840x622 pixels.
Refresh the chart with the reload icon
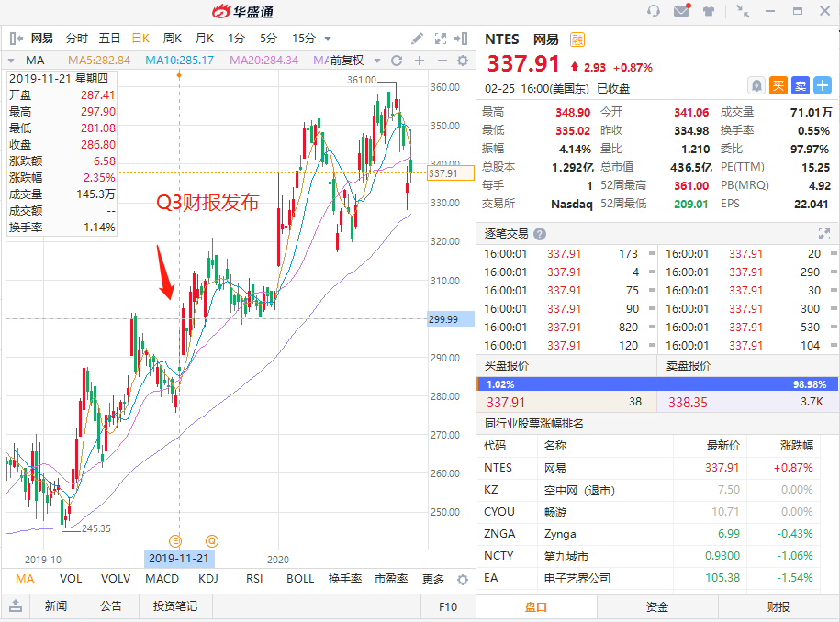click(397, 61)
